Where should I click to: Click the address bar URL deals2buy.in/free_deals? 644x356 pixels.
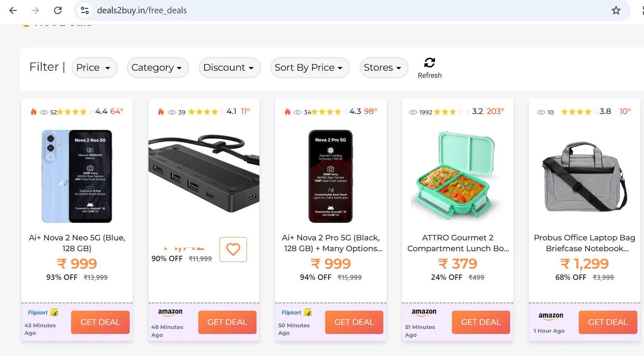142,10
